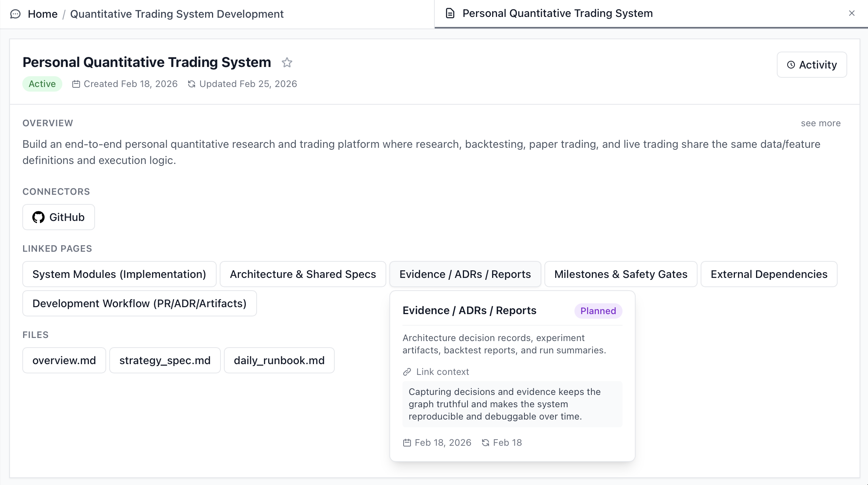The width and height of the screenshot is (868, 485).
Task: Click the chat bubble icon beside Home
Action: [x=15, y=14]
